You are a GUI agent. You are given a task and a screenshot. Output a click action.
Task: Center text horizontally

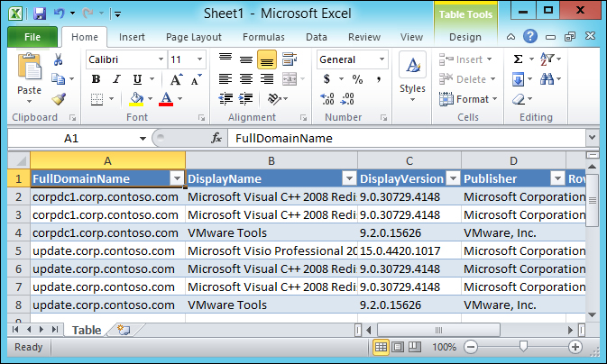click(x=246, y=79)
